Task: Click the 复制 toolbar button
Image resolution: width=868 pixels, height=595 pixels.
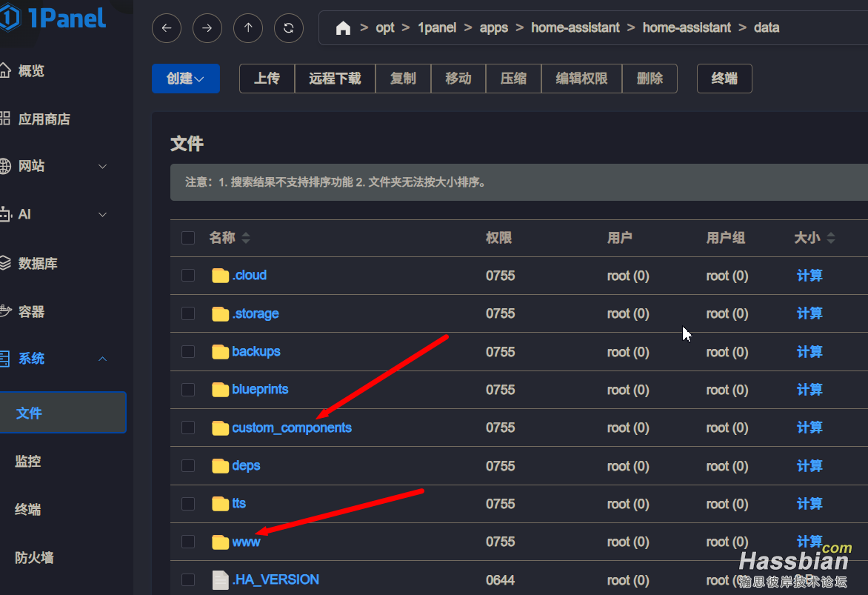Action: (403, 79)
